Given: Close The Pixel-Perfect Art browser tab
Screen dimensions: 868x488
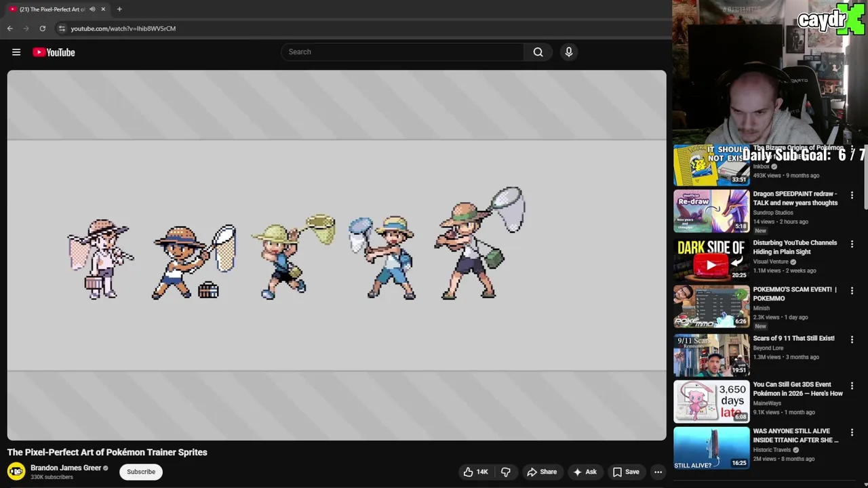Looking at the screenshot, I should [x=103, y=9].
